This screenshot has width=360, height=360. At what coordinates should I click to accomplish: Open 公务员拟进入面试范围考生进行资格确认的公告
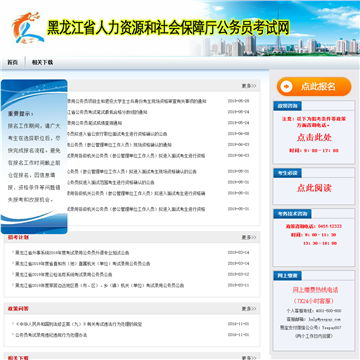tap(111, 183)
